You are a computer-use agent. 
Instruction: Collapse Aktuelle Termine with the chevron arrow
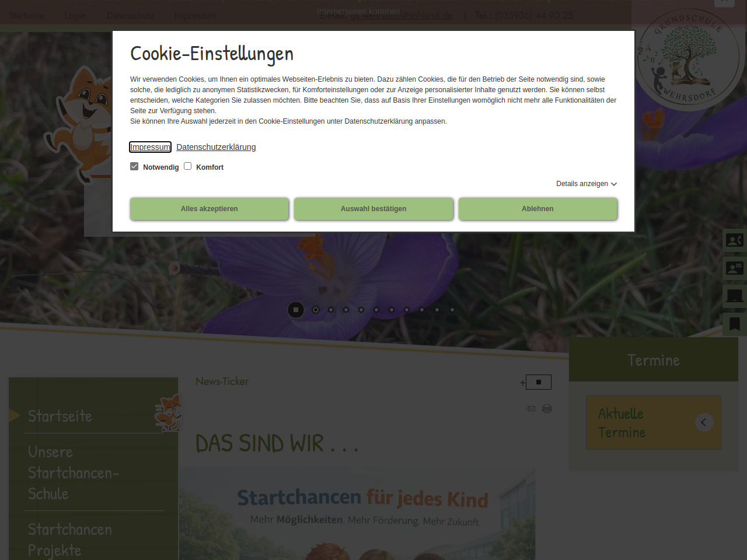pos(704,422)
